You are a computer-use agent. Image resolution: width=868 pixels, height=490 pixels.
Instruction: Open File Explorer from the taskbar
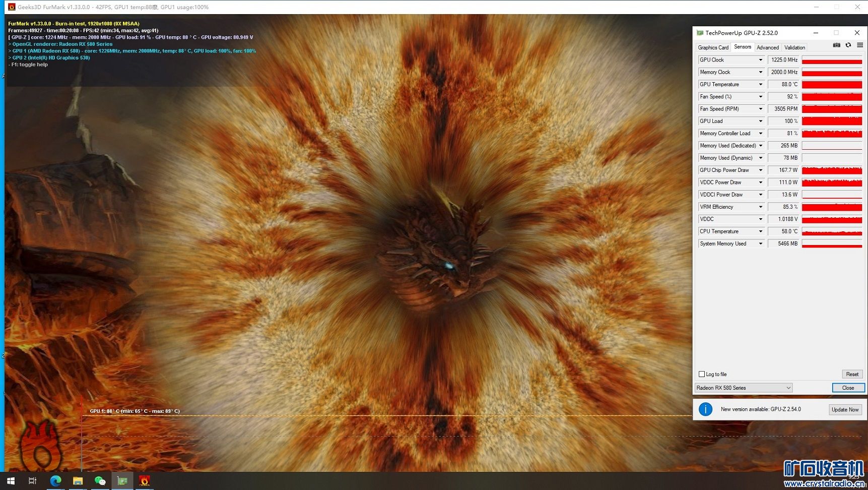tap(78, 481)
